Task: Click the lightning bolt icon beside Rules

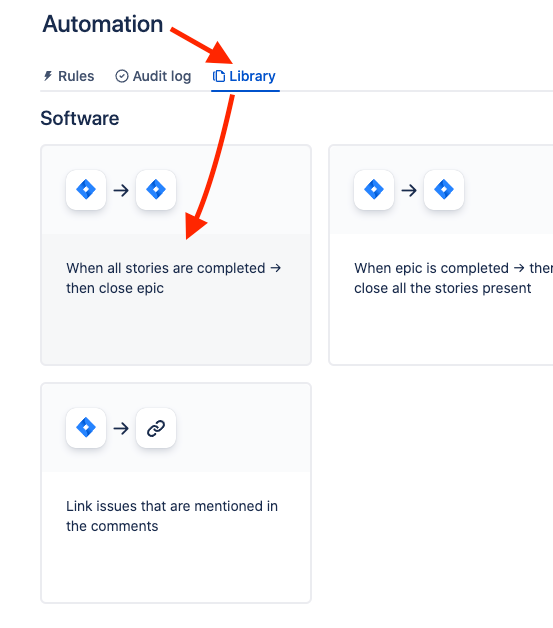Action: [x=48, y=76]
